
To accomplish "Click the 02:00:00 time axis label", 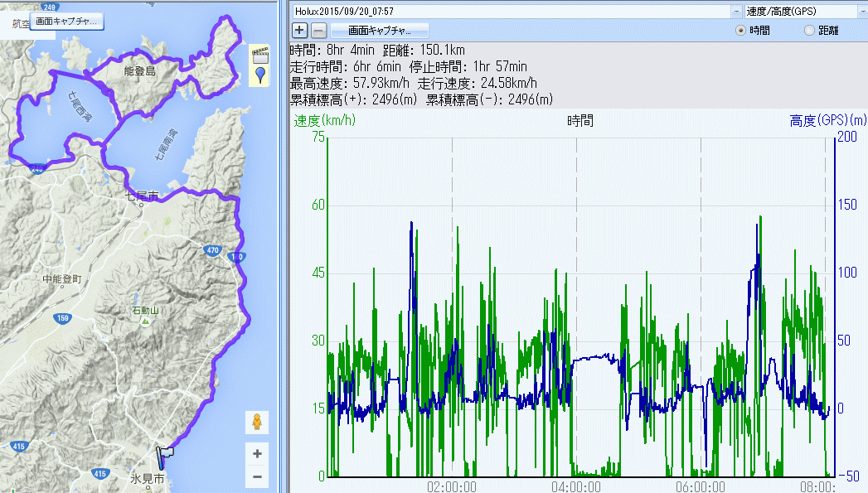I will coord(451,486).
